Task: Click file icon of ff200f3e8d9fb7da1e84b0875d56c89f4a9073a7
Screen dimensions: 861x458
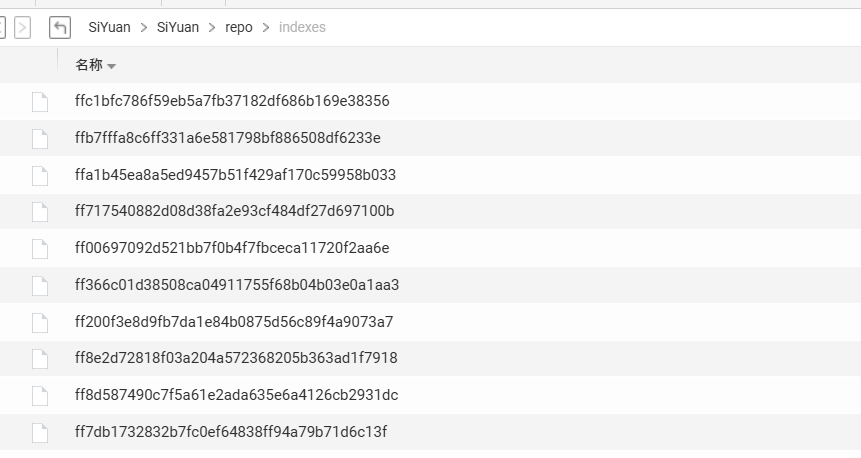Action: (x=40, y=322)
